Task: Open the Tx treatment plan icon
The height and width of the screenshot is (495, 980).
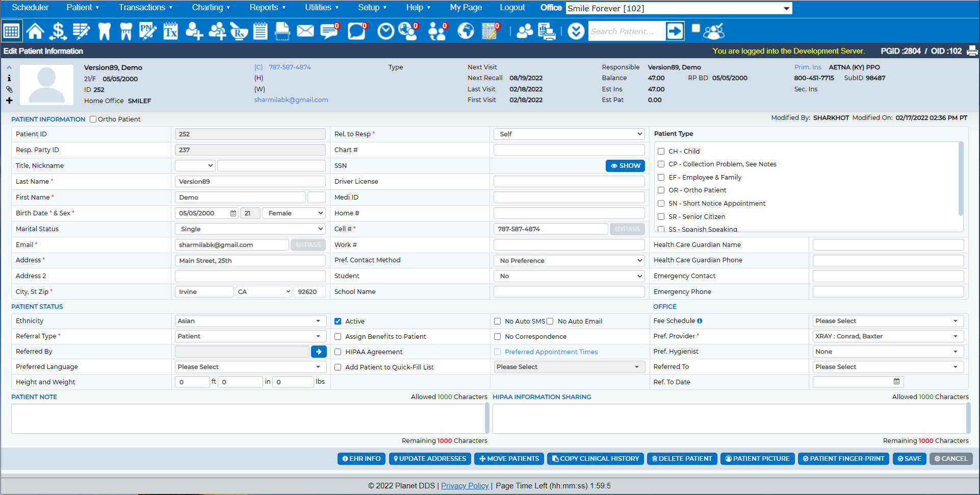Action: click(x=170, y=31)
